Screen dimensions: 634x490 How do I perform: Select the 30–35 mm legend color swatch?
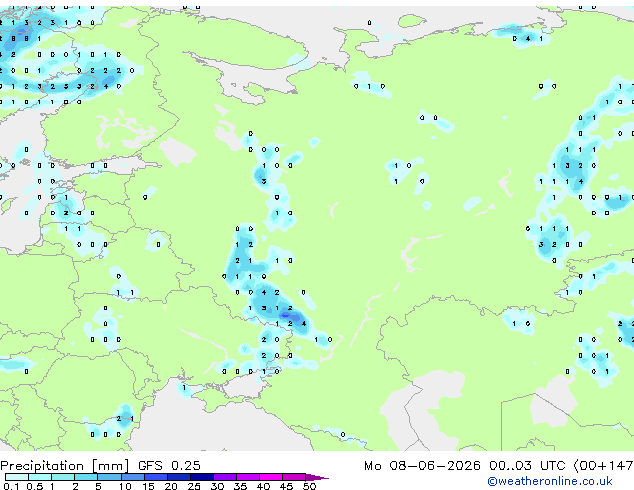tap(225, 477)
